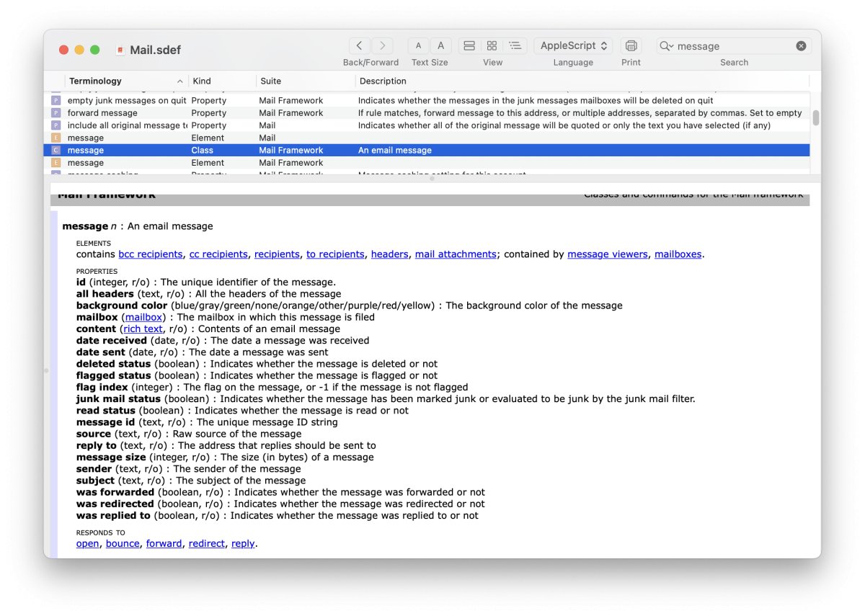865x616 pixels.
Task: Click the Back navigation arrow
Action: coord(360,45)
